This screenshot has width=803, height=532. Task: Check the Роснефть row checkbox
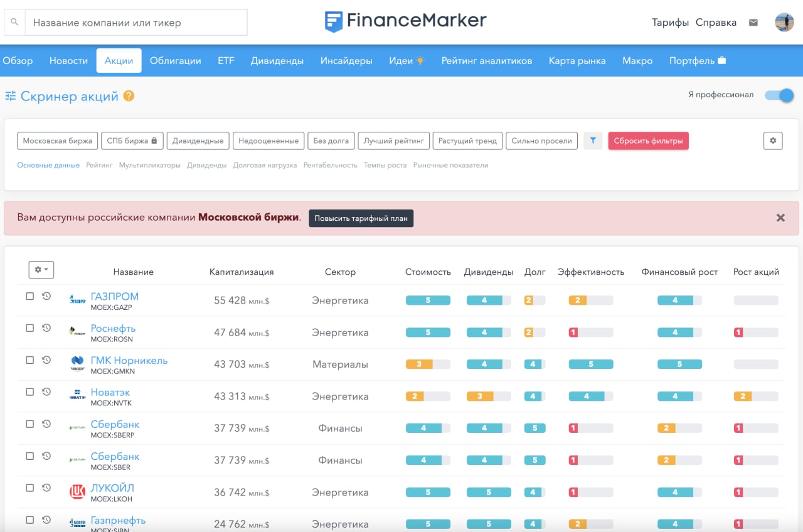tap(29, 328)
